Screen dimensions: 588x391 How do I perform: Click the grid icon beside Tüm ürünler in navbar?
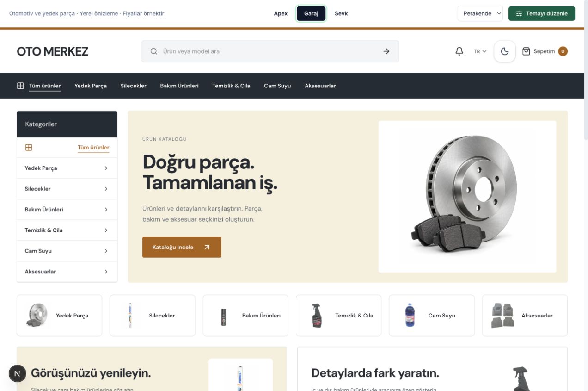pyautogui.click(x=20, y=86)
